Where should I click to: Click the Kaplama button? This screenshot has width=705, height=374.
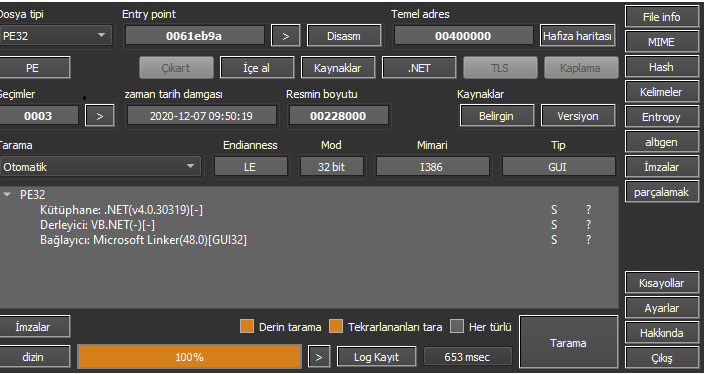coord(580,68)
